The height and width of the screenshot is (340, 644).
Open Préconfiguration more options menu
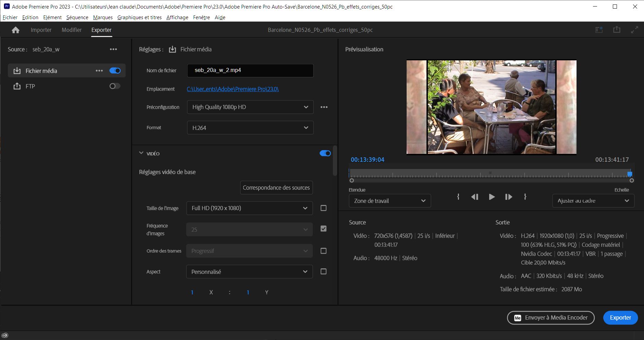coord(324,107)
